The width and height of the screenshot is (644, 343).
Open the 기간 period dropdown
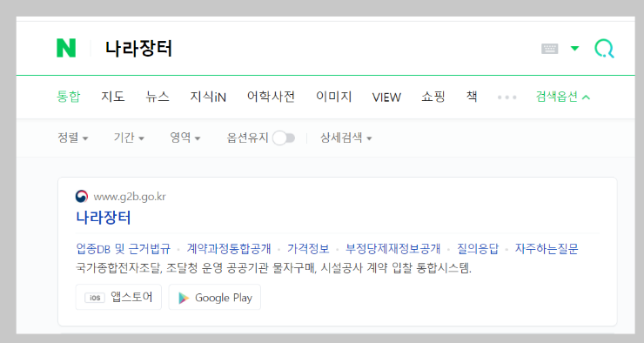pyautogui.click(x=129, y=138)
